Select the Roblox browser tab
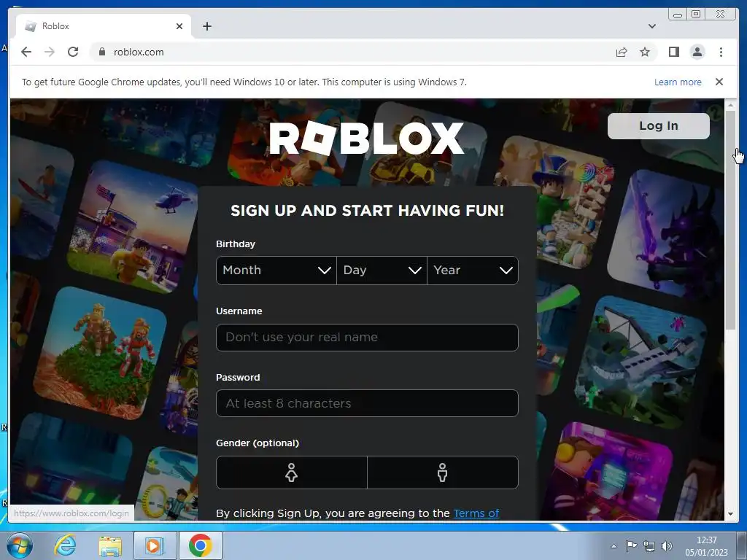The height and width of the screenshot is (560, 747). pos(102,26)
